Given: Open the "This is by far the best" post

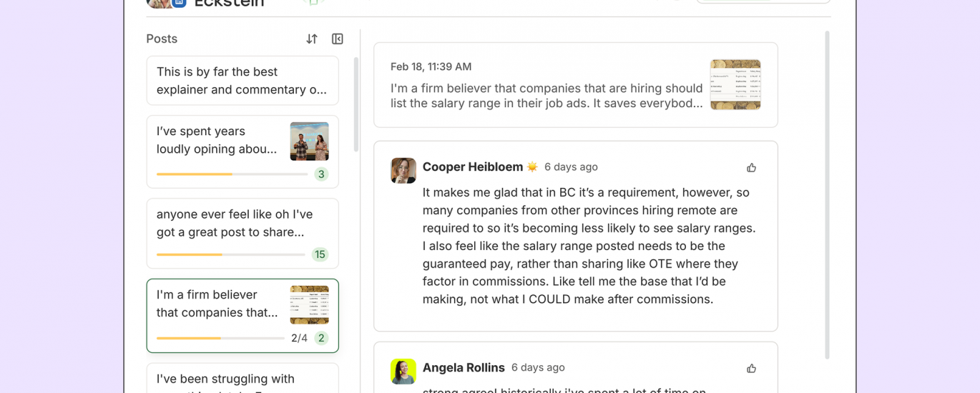Looking at the screenshot, I should coord(242,81).
